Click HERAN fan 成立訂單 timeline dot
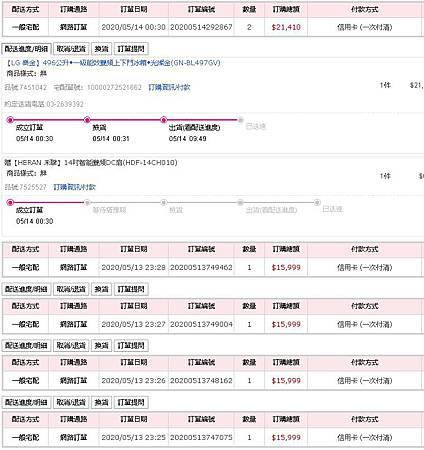Viewport: 424px width, 450px height. 10,202
